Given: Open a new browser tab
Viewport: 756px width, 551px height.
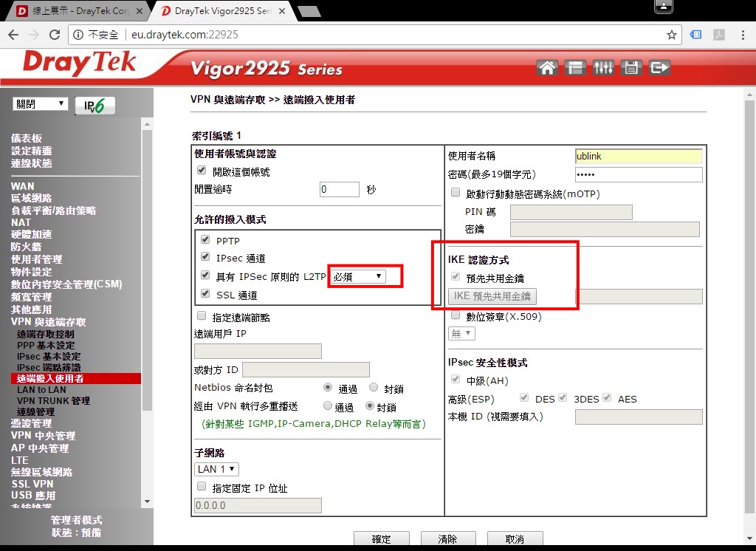Looking at the screenshot, I should click(x=309, y=12).
